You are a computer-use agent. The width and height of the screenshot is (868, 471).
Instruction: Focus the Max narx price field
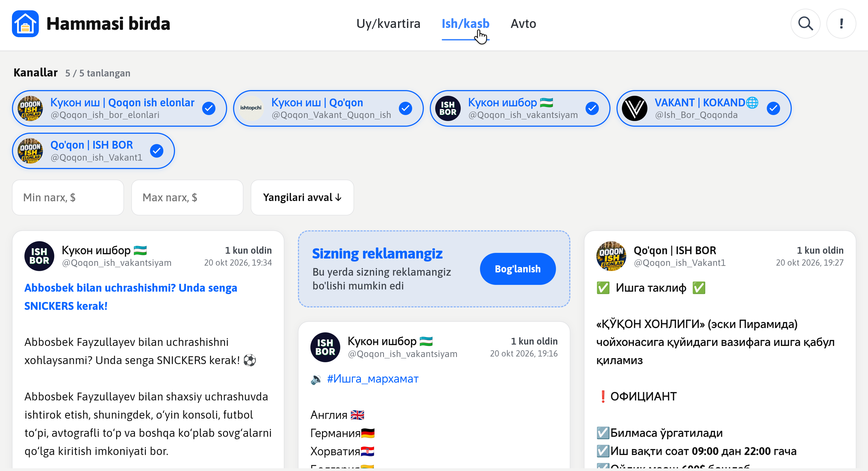(187, 198)
